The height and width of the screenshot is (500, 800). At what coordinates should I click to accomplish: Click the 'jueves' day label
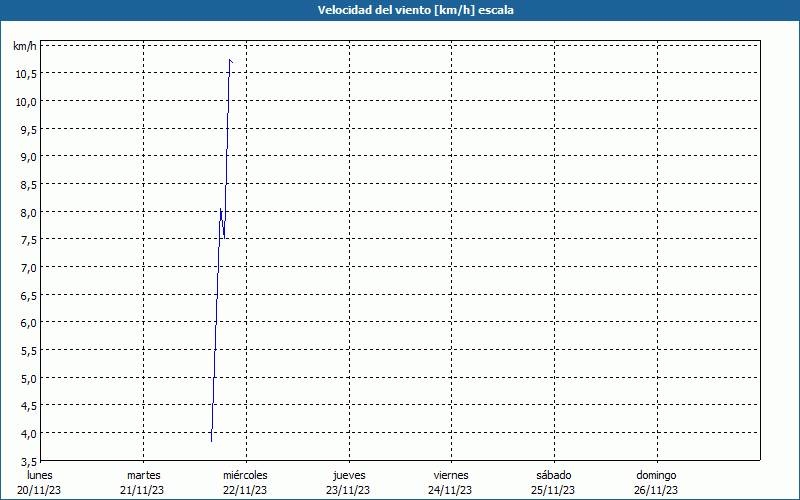[349, 475]
